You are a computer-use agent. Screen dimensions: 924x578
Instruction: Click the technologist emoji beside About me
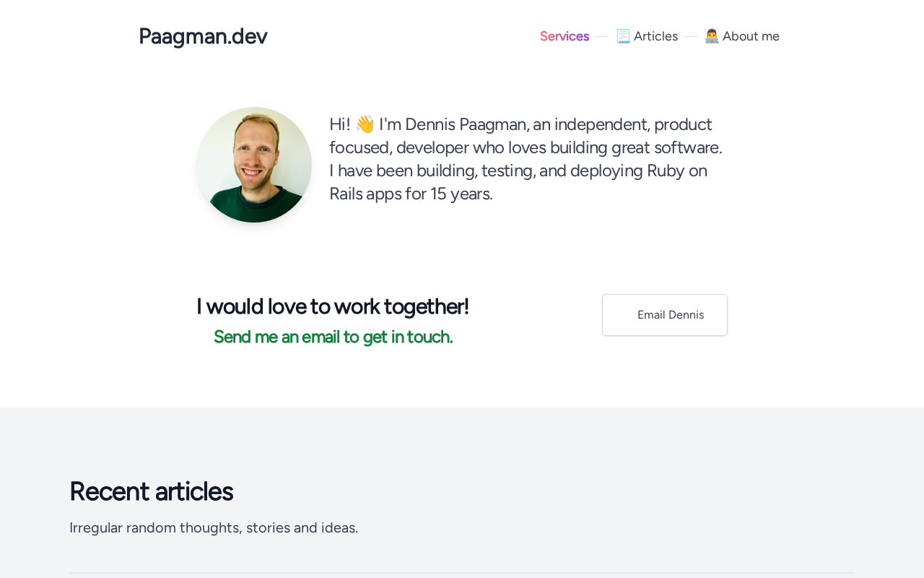[x=712, y=36]
